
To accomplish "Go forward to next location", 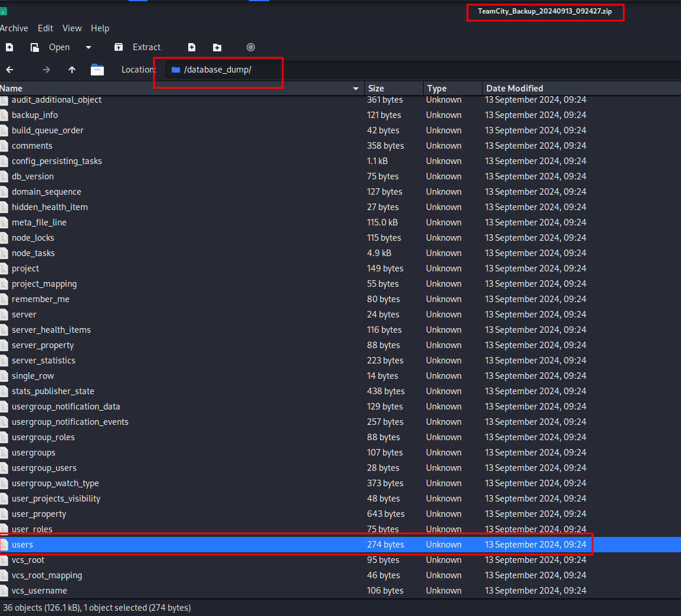I will pos(47,70).
